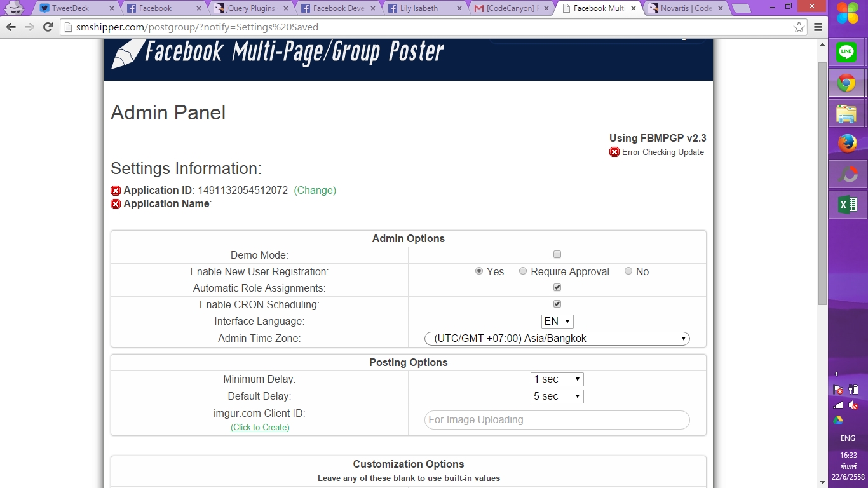868x488 pixels.
Task: Open the Google Drive tray icon
Action: [838, 420]
